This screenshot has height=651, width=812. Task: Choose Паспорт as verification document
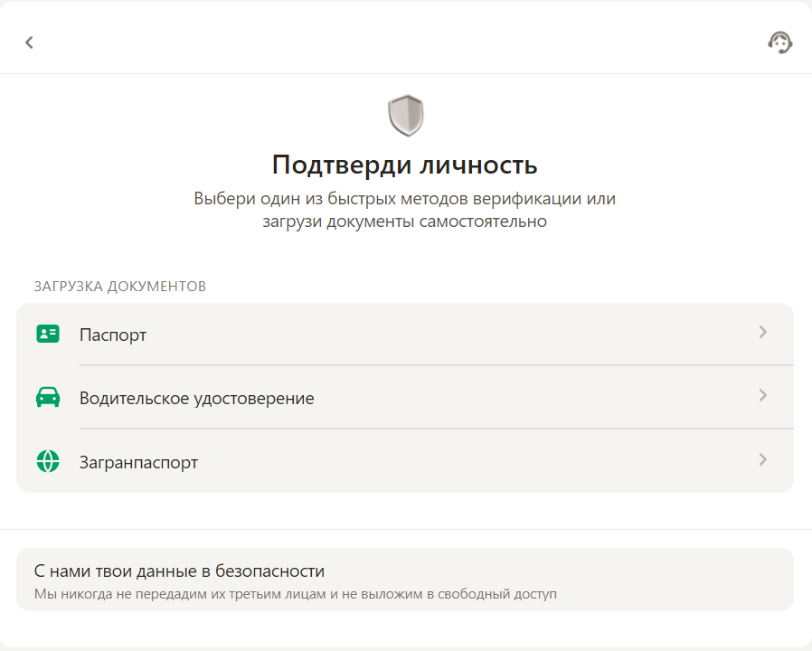[405, 334]
